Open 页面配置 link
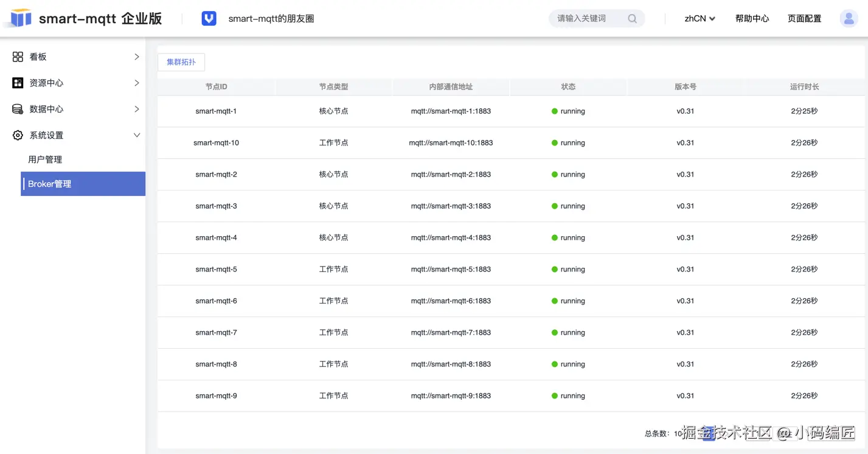This screenshot has height=454, width=868. click(x=804, y=19)
